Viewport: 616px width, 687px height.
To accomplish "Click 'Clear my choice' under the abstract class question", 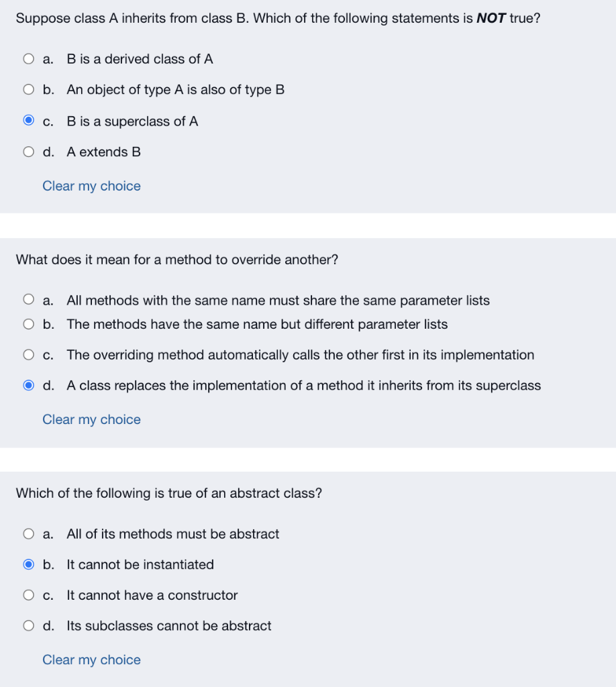I will click(91, 659).
